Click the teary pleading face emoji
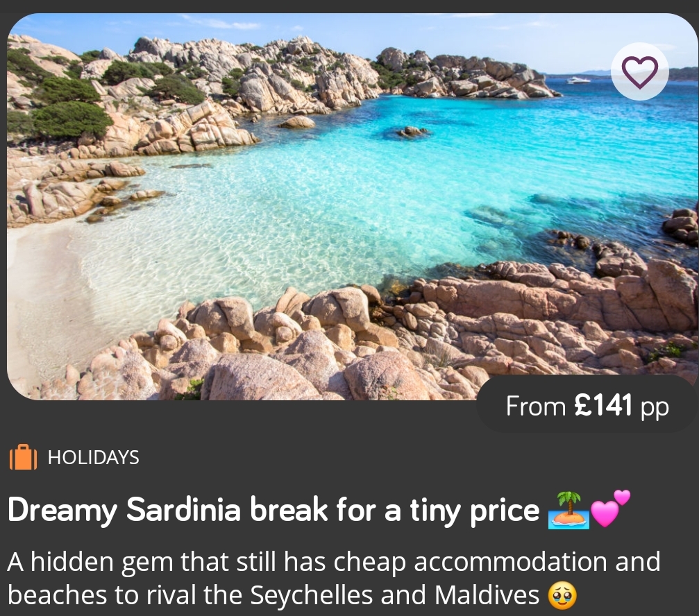699x616 pixels. [x=562, y=595]
